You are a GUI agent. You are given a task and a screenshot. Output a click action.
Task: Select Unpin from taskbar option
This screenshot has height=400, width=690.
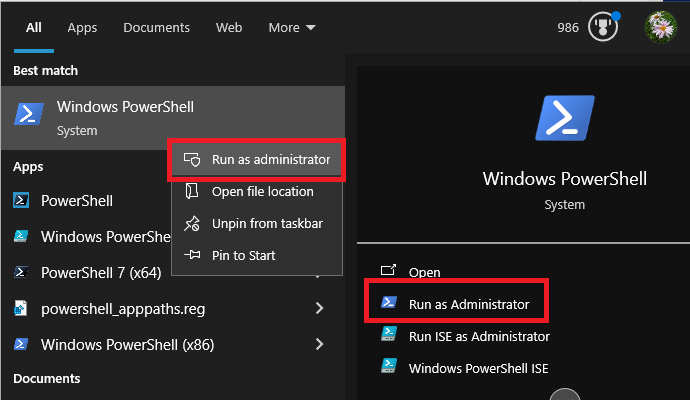(257, 224)
